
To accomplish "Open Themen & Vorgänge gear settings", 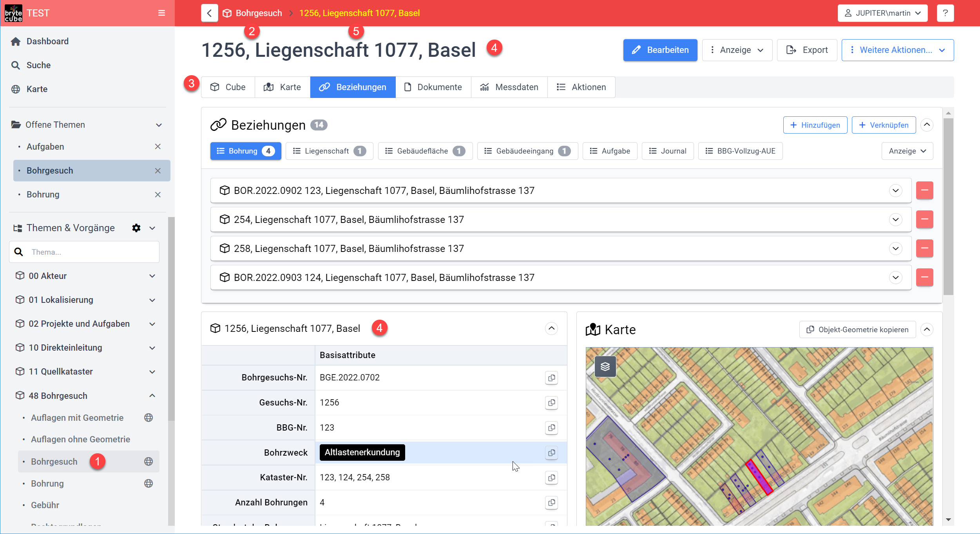I will pos(136,228).
